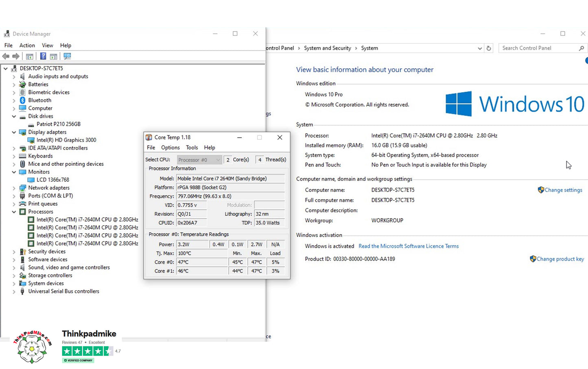
Task: Collapse the DESKTOP-S7C7ET5 root node
Action: tap(6, 69)
